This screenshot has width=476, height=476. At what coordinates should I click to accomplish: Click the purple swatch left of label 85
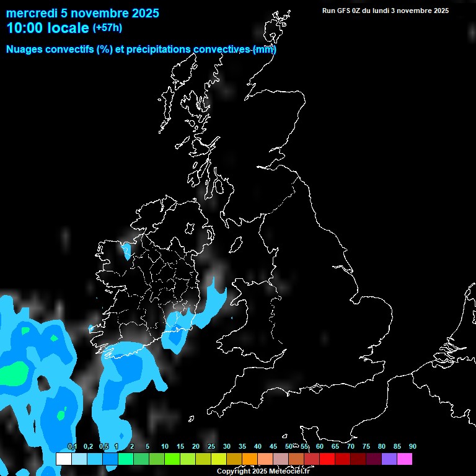tap(389, 459)
